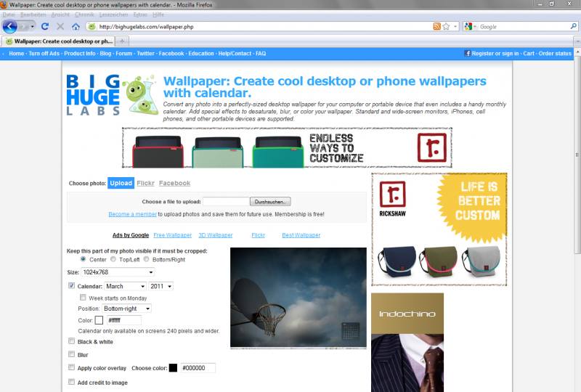Select the Center crop radio button
The width and height of the screenshot is (581, 392).
tap(83, 259)
